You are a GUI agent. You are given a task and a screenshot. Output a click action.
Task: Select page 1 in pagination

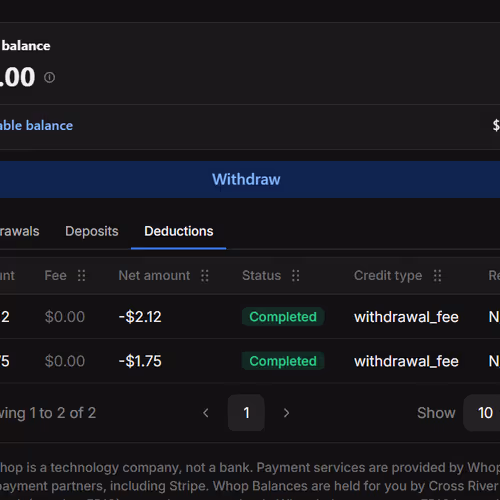(x=246, y=413)
